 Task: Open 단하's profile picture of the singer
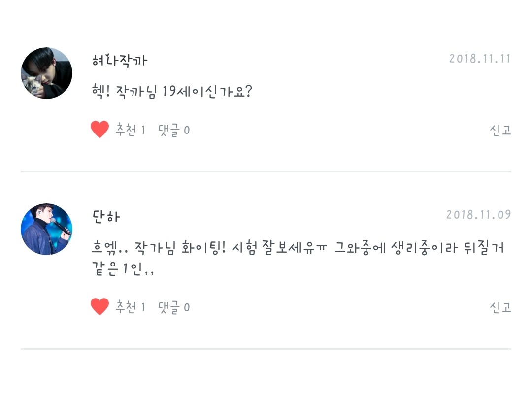click(x=47, y=229)
